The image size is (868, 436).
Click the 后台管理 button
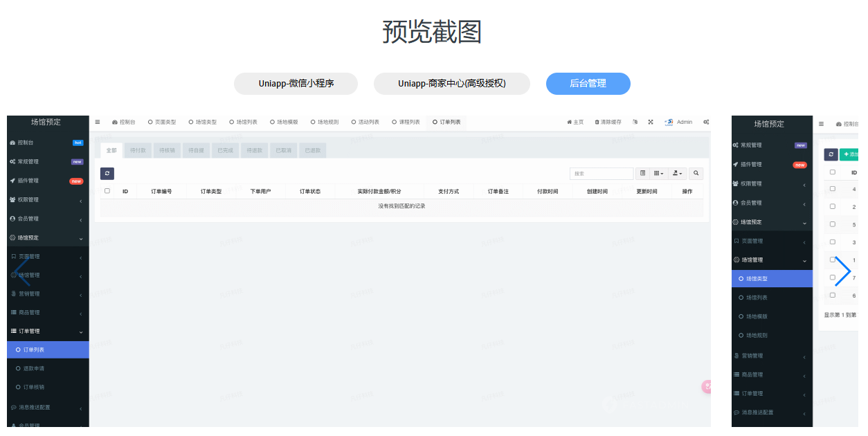588,84
